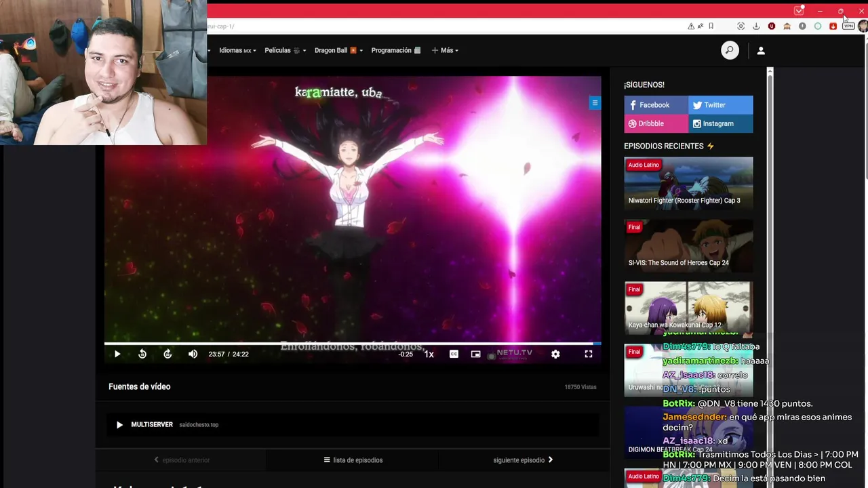Skip the video forward 10 seconds

tap(167, 354)
